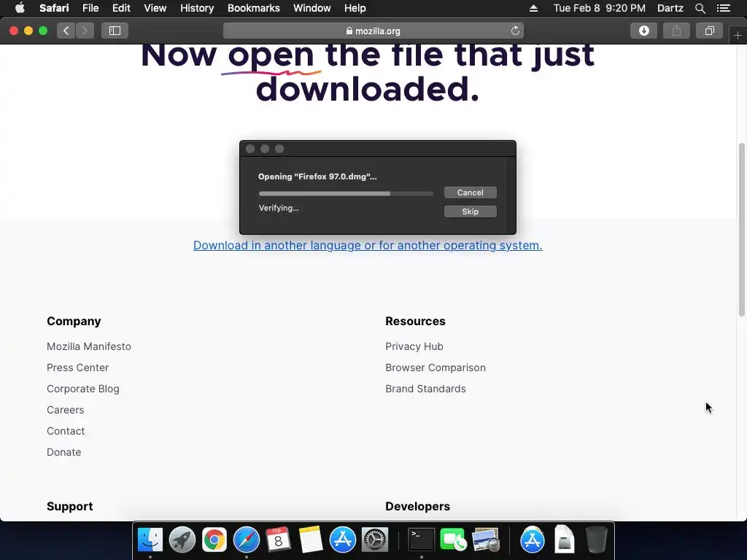Open Notification Center list icon
The width and height of the screenshot is (747, 560).
click(724, 8)
